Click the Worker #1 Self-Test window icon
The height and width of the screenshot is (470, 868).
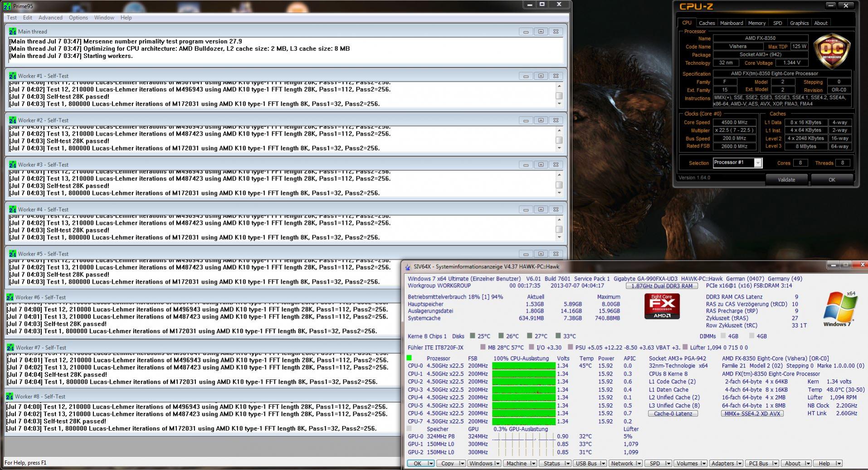12,76
